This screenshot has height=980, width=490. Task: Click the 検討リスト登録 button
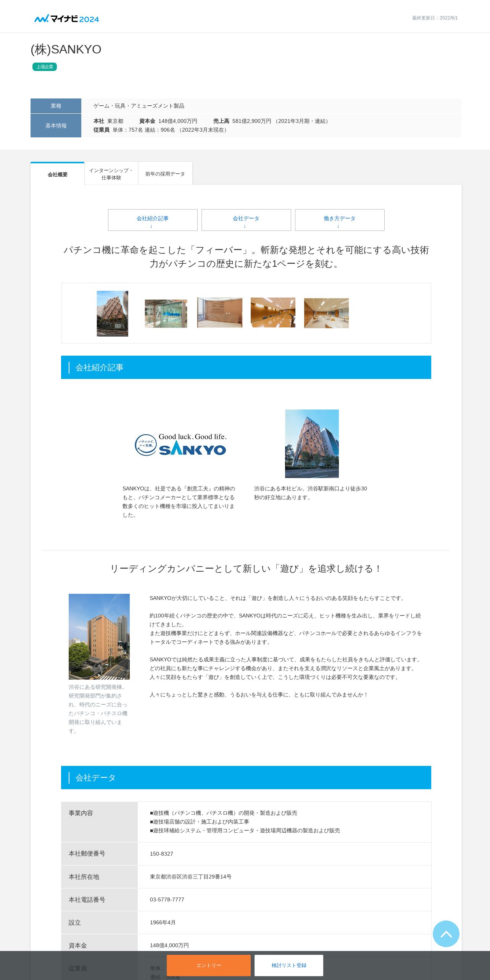click(289, 965)
